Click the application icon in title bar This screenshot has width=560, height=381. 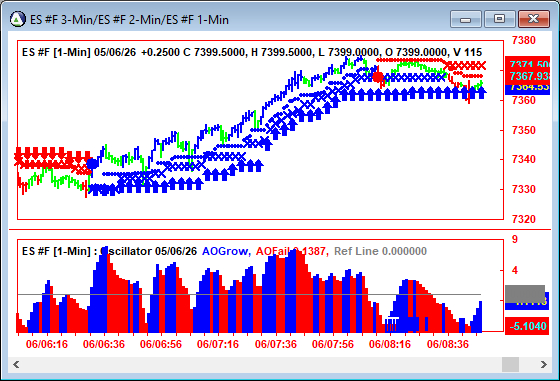[18, 19]
